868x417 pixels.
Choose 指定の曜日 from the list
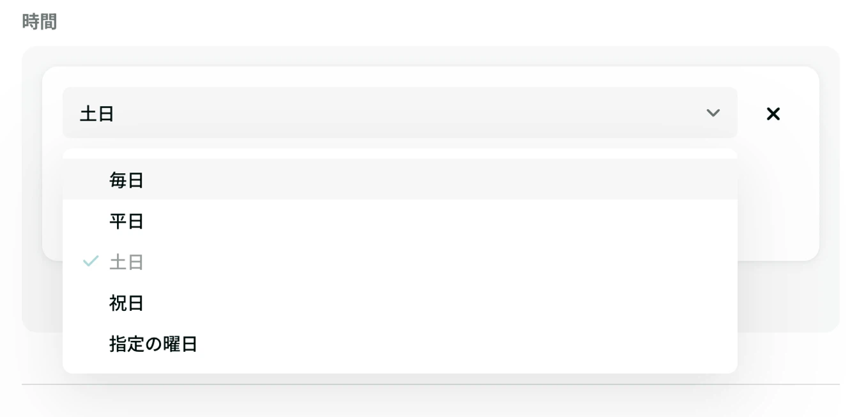[x=153, y=345]
